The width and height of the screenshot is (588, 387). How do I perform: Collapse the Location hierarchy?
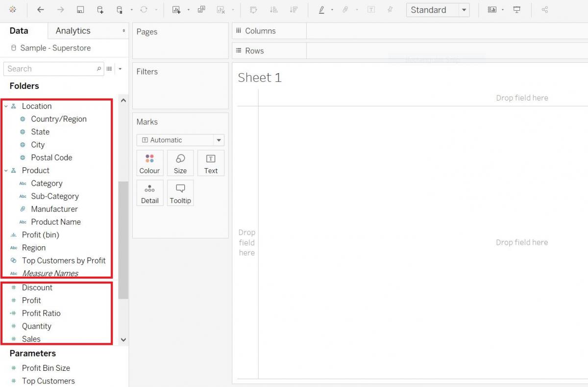click(x=6, y=106)
